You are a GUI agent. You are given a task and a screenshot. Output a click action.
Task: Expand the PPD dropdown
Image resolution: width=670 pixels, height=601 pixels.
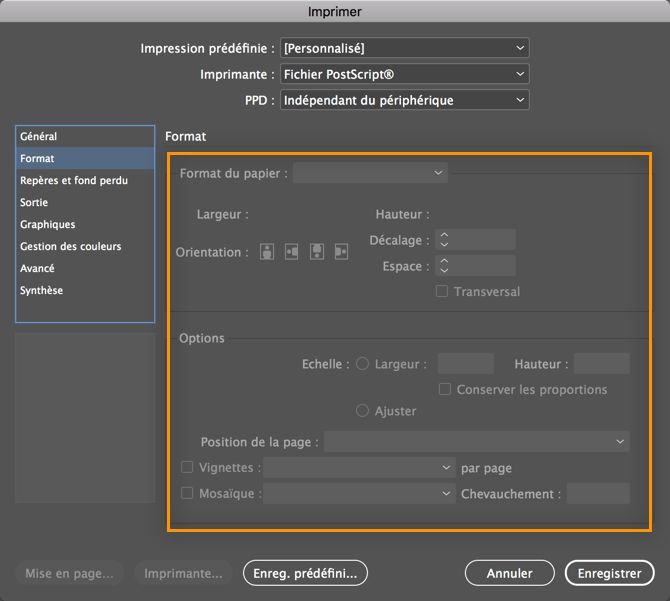(x=404, y=100)
